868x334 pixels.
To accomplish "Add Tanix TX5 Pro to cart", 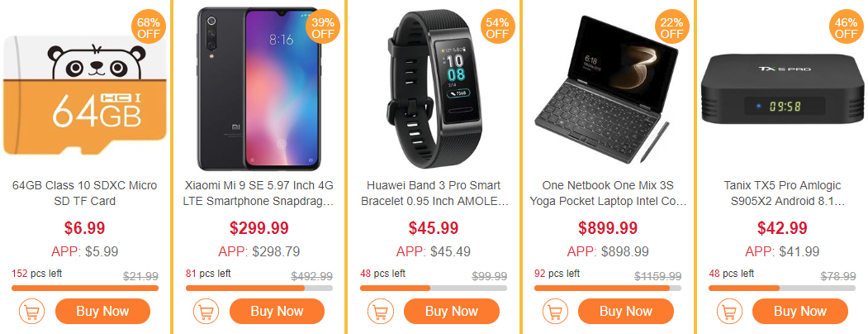I will click(x=729, y=312).
